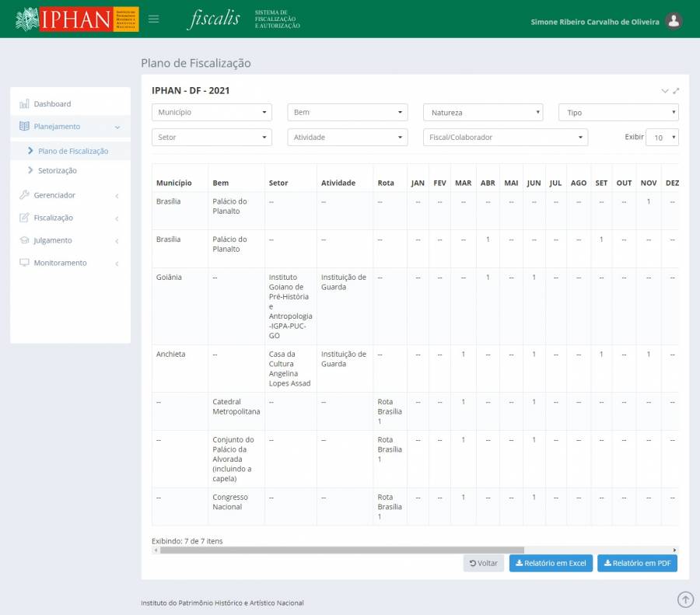Expand the panel to fullscreen icon
This screenshot has width=700, height=615.
pyautogui.click(x=676, y=91)
